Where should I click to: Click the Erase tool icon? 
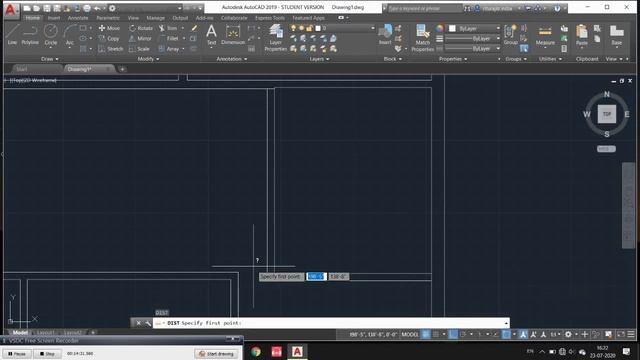click(x=194, y=28)
